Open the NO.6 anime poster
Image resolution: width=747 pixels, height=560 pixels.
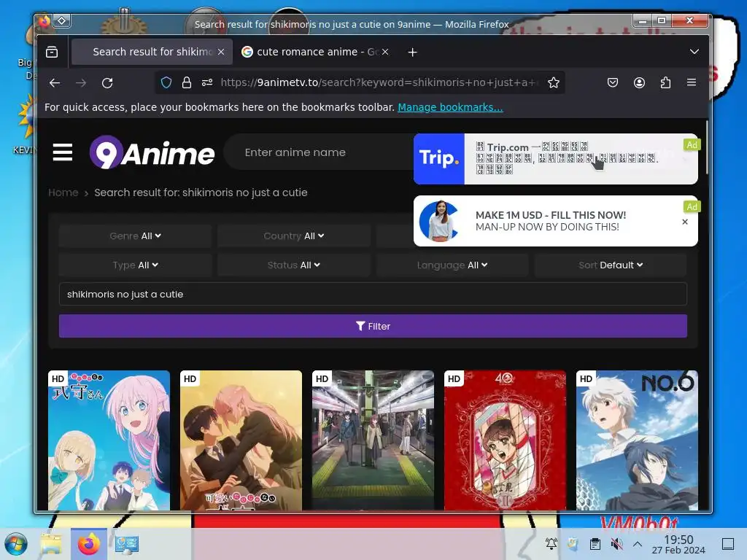pos(637,440)
